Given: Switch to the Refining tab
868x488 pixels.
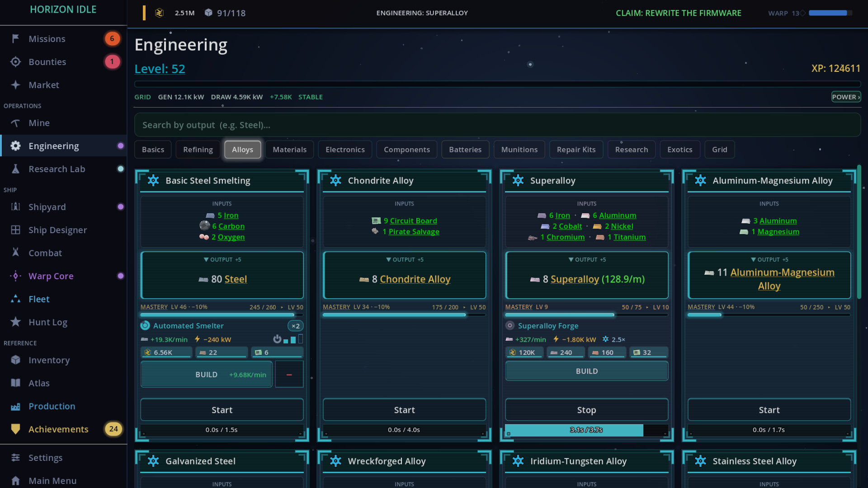Looking at the screenshot, I should 198,150.
